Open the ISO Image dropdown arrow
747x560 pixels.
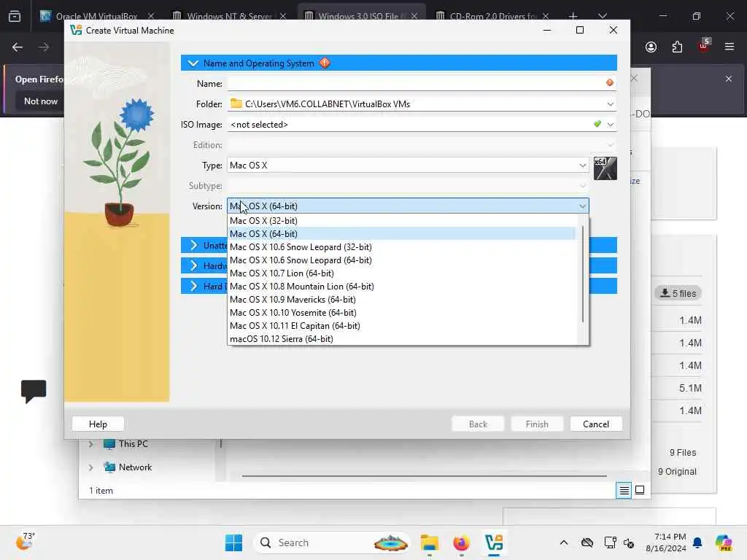tap(610, 124)
